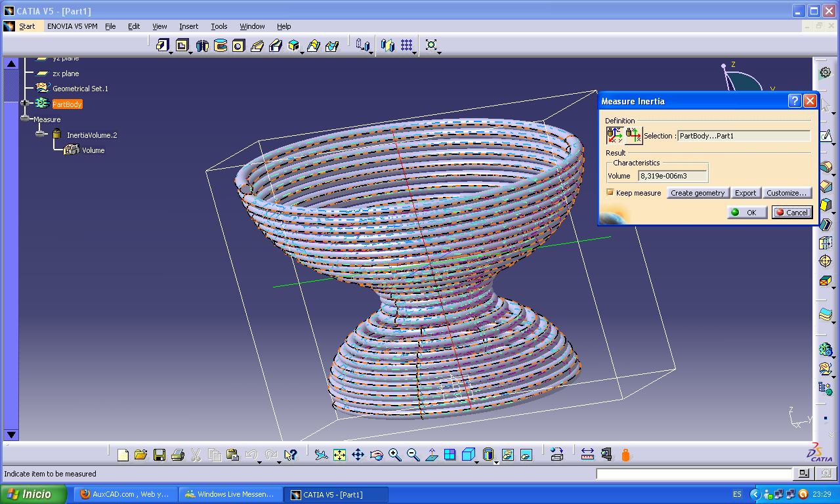Create Multi-View layout icon

[x=450, y=454]
